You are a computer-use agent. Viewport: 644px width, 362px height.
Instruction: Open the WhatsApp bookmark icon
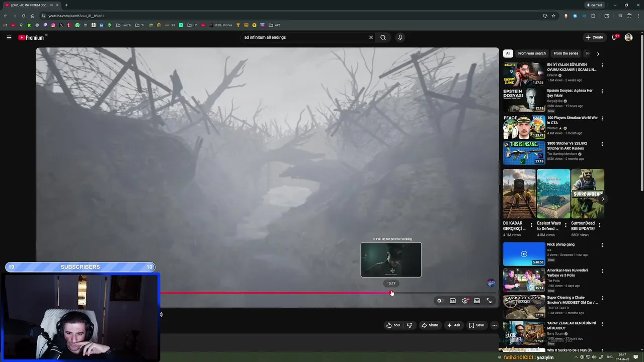pos(77,25)
